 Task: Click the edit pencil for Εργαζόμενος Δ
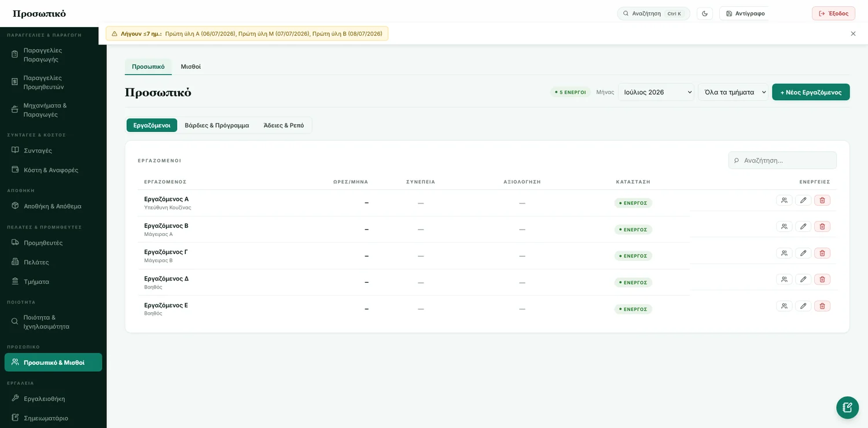tap(803, 279)
